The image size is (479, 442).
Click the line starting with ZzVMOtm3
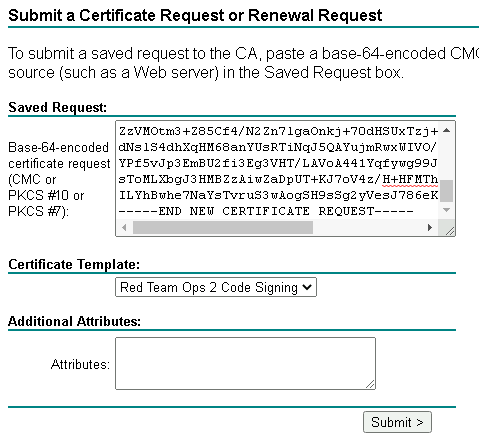pyautogui.click(x=278, y=131)
